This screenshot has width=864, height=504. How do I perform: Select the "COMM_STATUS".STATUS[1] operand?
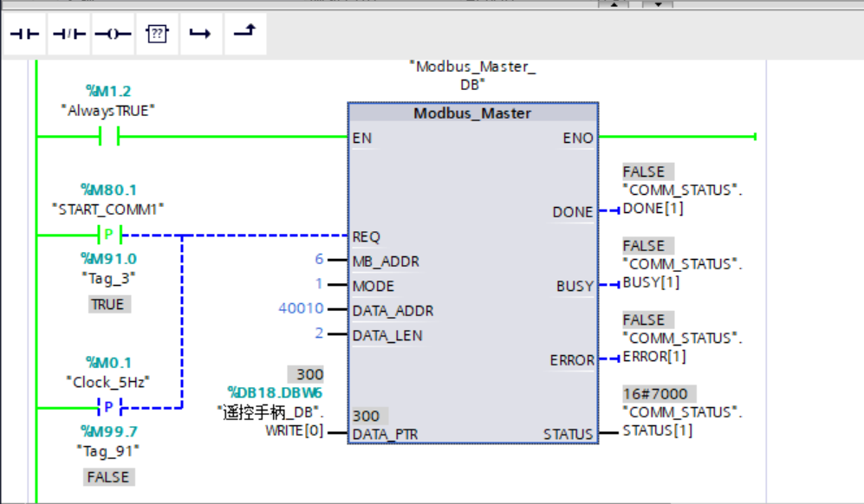(682, 422)
